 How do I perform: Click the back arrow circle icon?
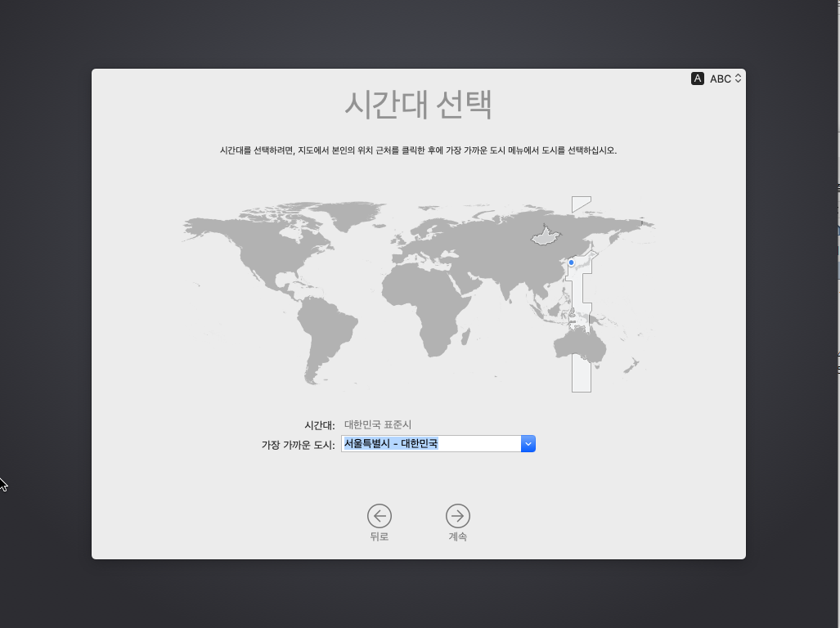[x=379, y=515]
